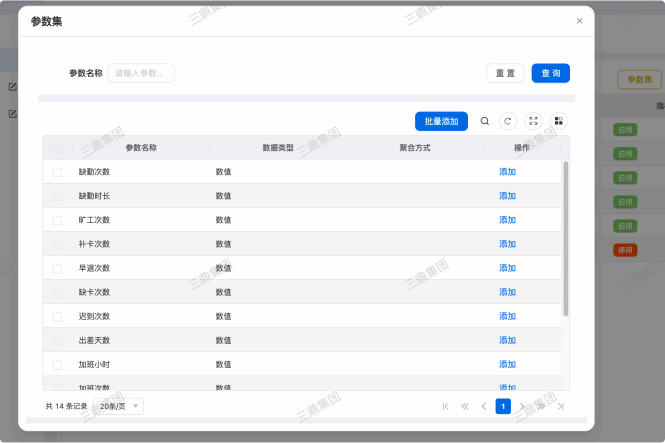Open the 20条/页 page size dropdown
The width and height of the screenshot is (665, 443).
pos(121,406)
